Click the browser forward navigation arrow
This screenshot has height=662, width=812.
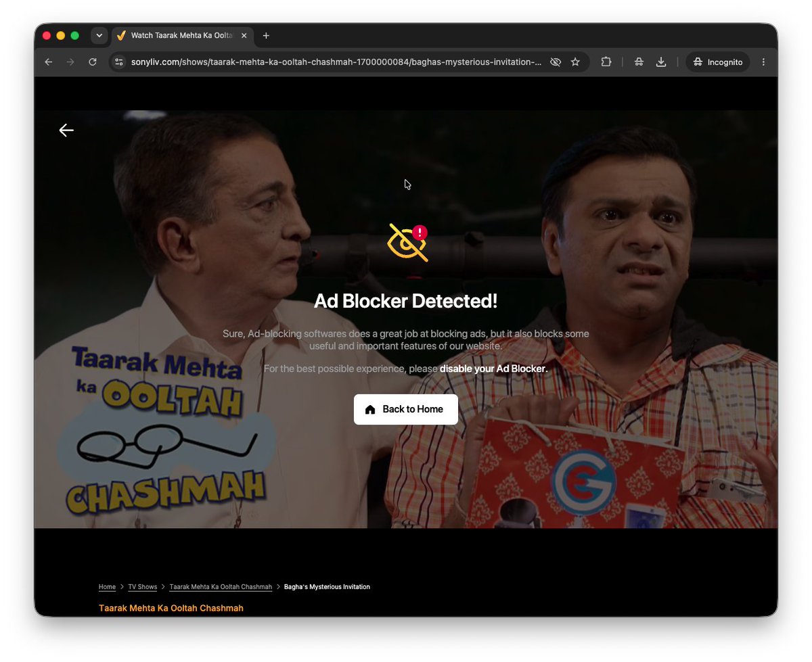(70, 62)
